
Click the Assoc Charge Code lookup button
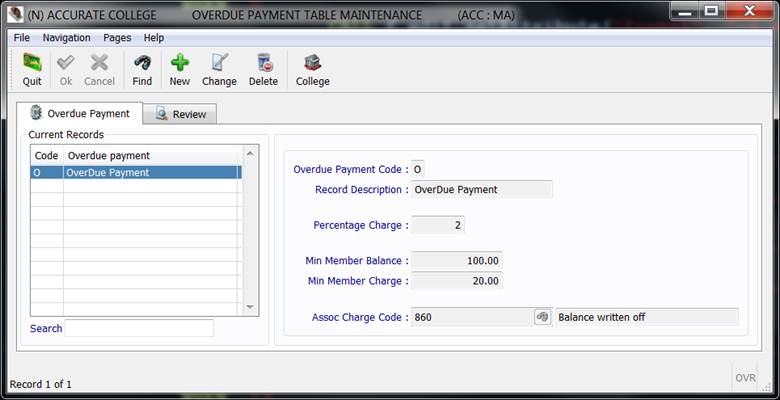542,317
